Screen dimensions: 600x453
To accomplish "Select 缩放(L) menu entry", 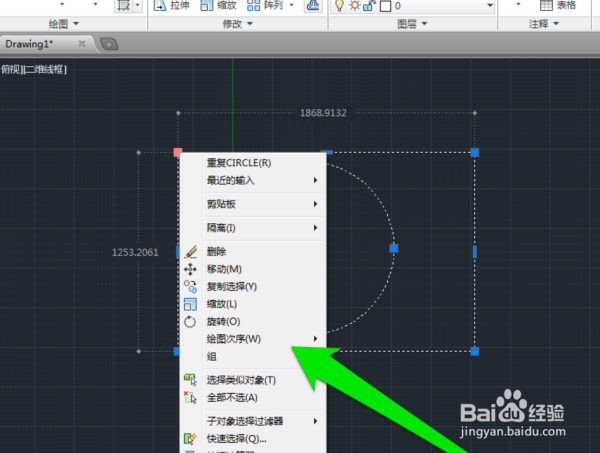I will [253, 304].
